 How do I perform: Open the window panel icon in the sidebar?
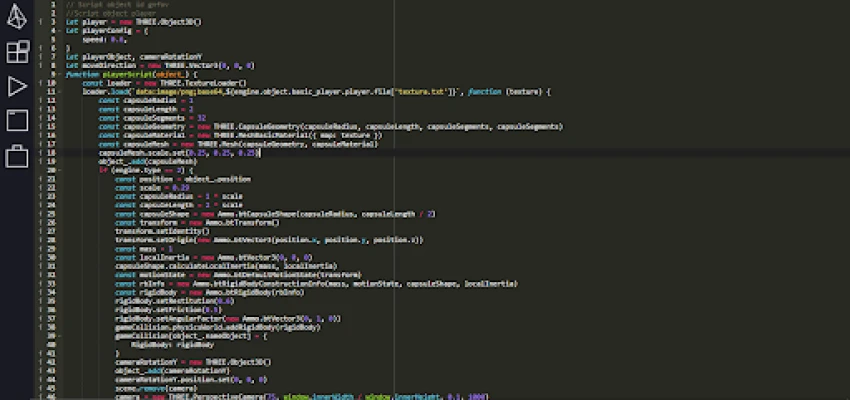coord(17,121)
